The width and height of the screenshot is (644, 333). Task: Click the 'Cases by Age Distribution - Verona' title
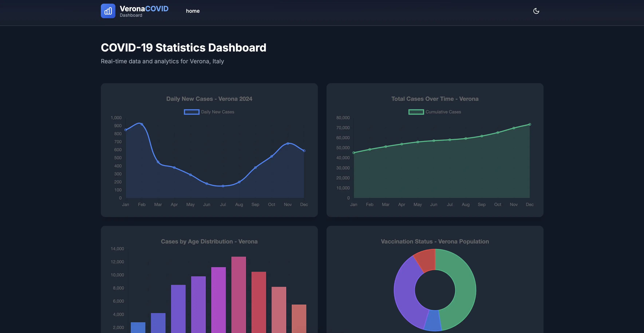tap(209, 241)
